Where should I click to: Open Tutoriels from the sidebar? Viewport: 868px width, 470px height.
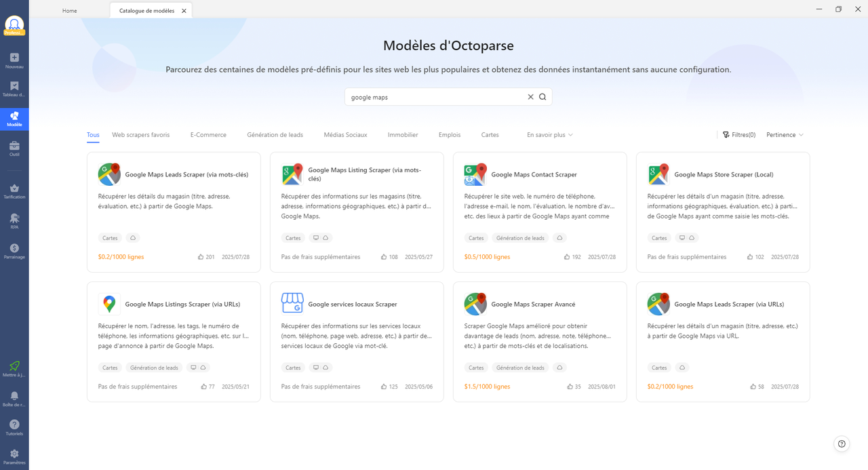pyautogui.click(x=14, y=427)
